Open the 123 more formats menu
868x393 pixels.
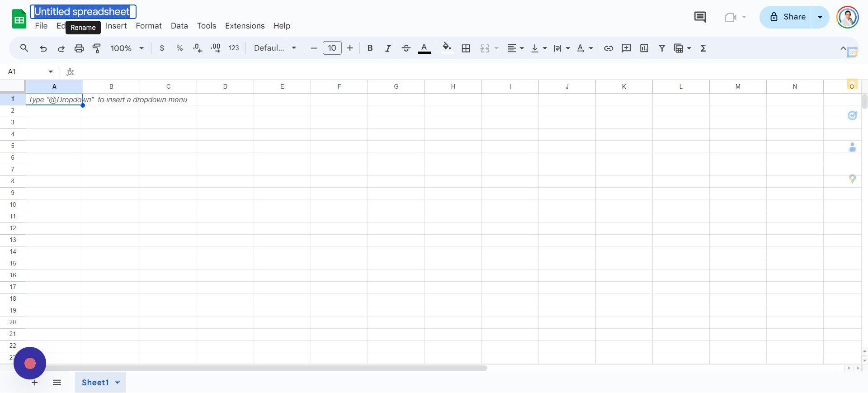(x=234, y=48)
